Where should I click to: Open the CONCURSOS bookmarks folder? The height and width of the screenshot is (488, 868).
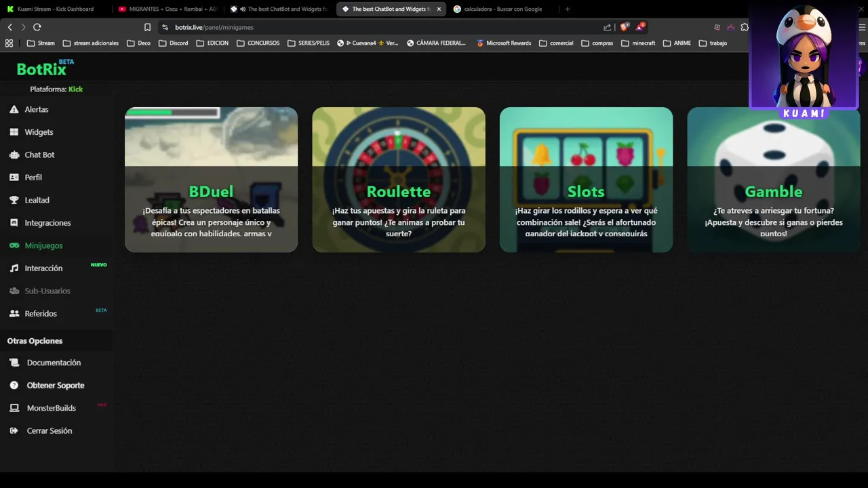[258, 43]
